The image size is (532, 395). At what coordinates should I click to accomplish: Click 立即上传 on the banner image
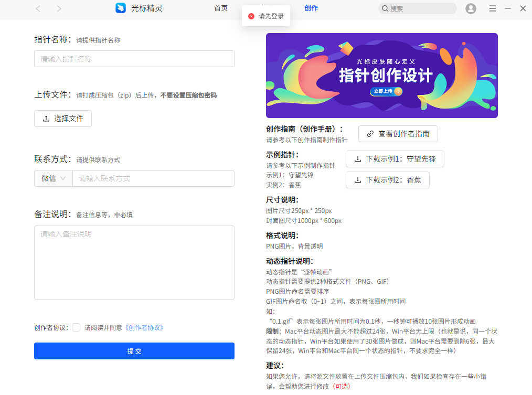387,91
